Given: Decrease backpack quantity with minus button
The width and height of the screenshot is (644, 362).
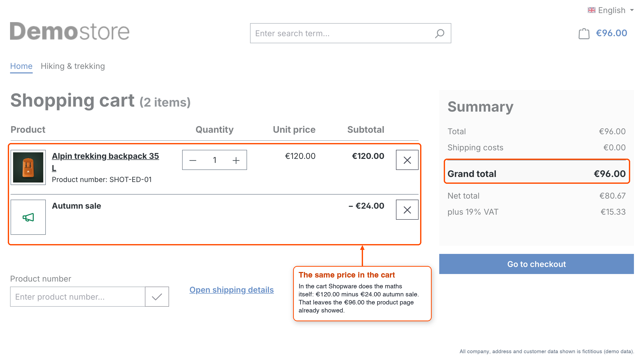Looking at the screenshot, I should (x=193, y=160).
